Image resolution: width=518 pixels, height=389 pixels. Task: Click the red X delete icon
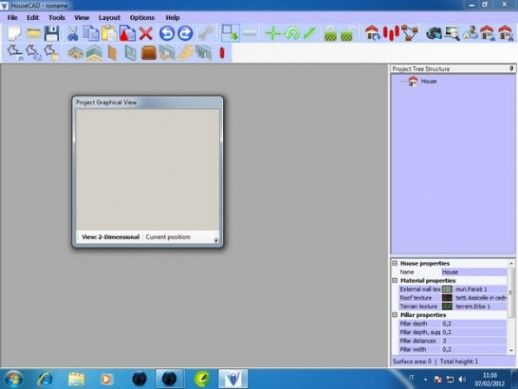tap(146, 34)
